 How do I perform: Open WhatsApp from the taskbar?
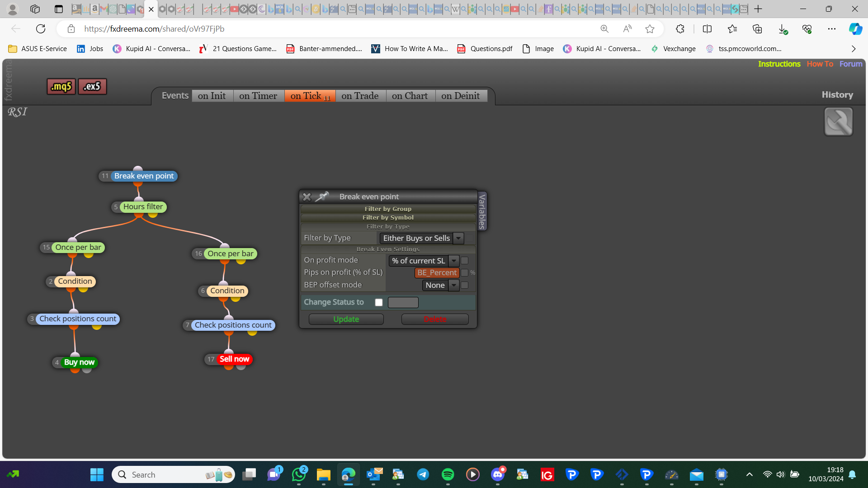click(x=299, y=474)
